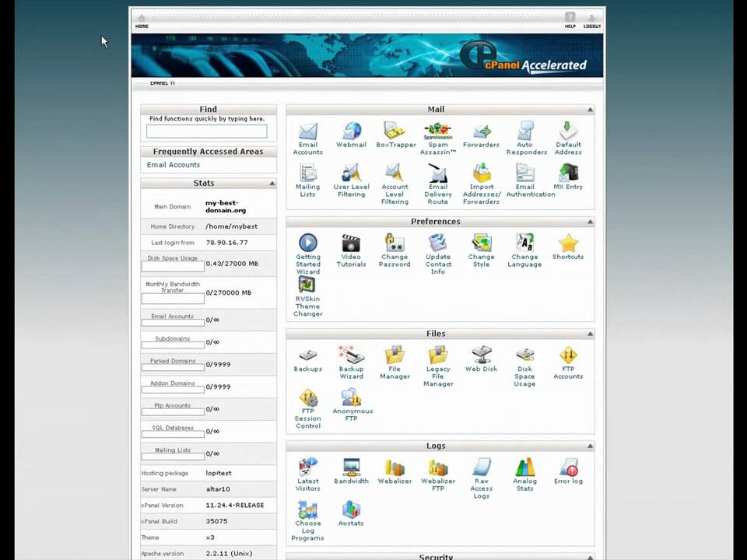This screenshot has width=747, height=560.
Task: Collapse the Files section
Action: point(591,334)
